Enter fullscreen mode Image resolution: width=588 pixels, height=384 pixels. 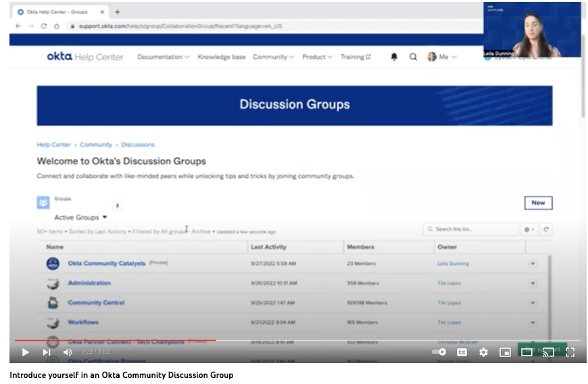pos(570,352)
